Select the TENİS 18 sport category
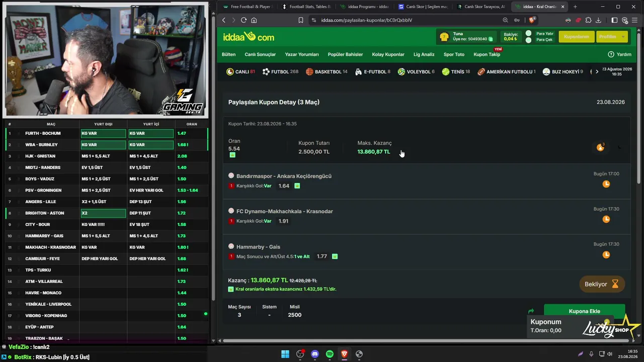 coord(456,72)
